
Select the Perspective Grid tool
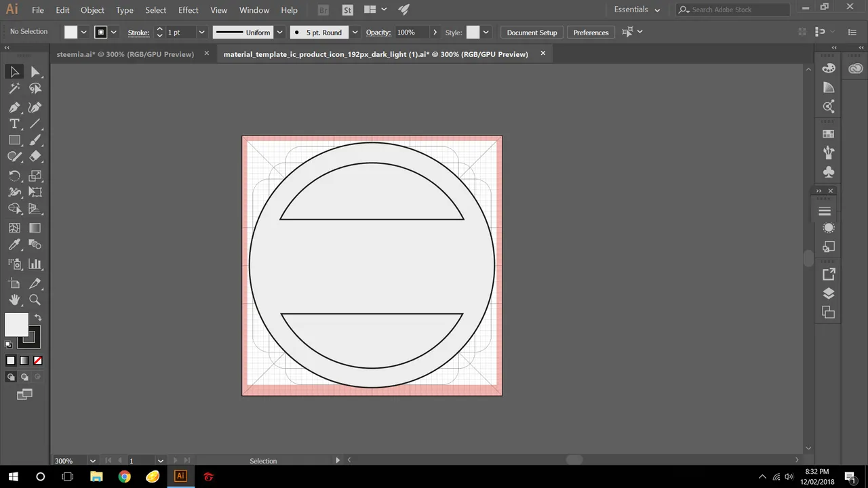[x=35, y=209]
